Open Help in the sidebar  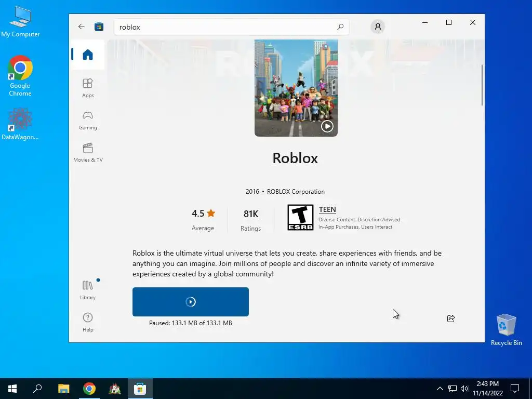coord(87,322)
